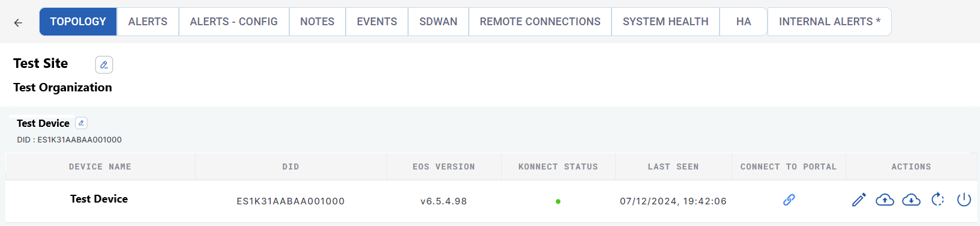Go to the Events tab
Image resolution: width=980 pixels, height=226 pixels.
coord(377,22)
